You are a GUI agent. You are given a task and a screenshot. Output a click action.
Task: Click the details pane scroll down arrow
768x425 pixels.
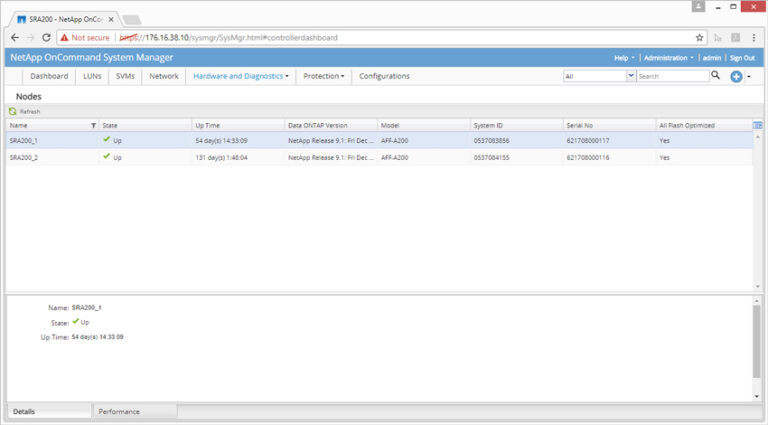click(x=757, y=396)
